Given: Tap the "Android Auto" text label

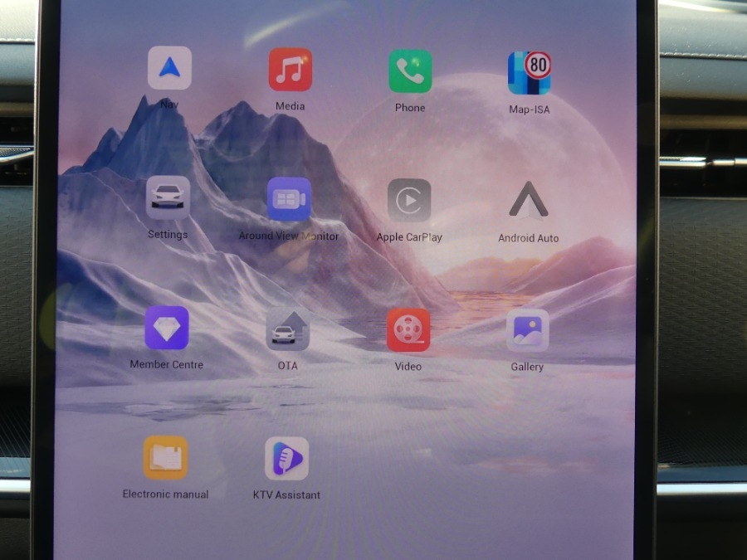Looking at the screenshot, I should (x=529, y=238).
